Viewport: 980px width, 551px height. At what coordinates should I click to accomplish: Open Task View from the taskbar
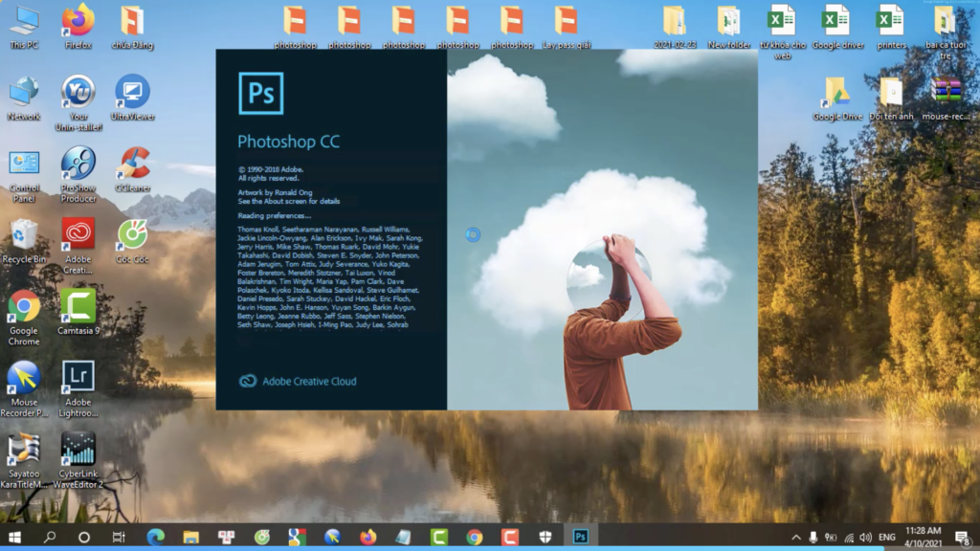point(119,537)
